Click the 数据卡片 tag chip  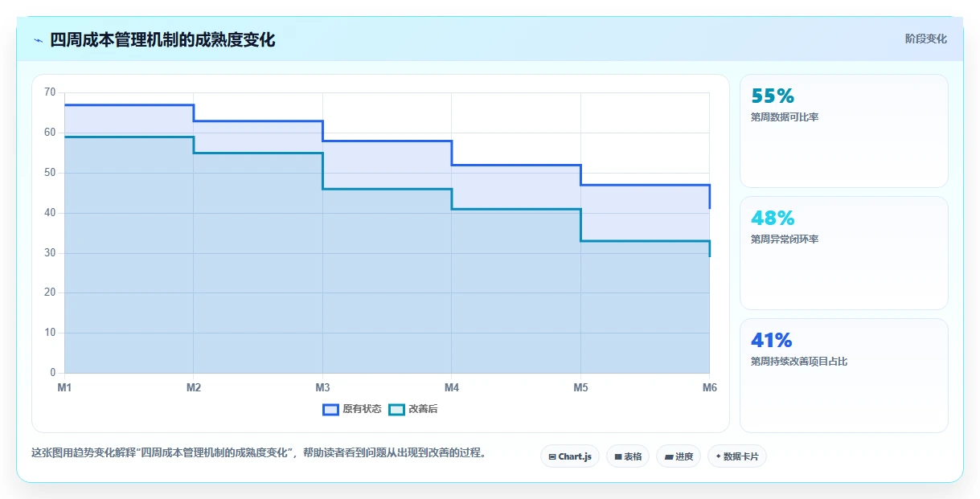(x=737, y=456)
